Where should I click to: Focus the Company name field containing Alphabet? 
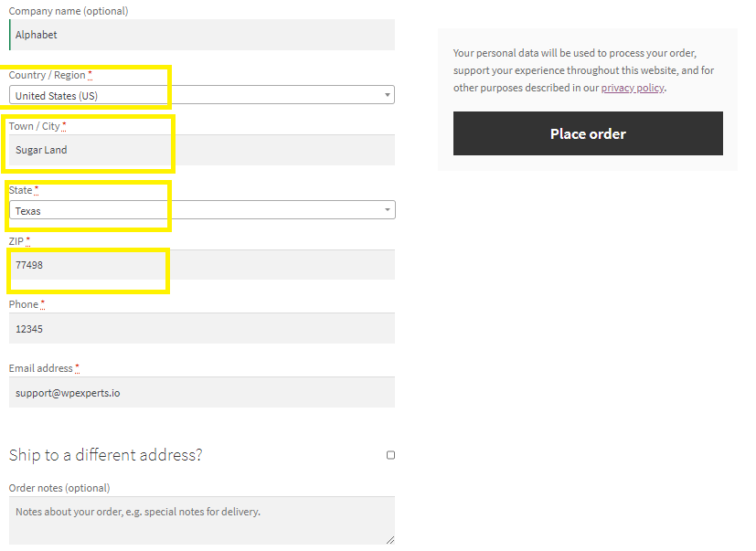(202, 35)
